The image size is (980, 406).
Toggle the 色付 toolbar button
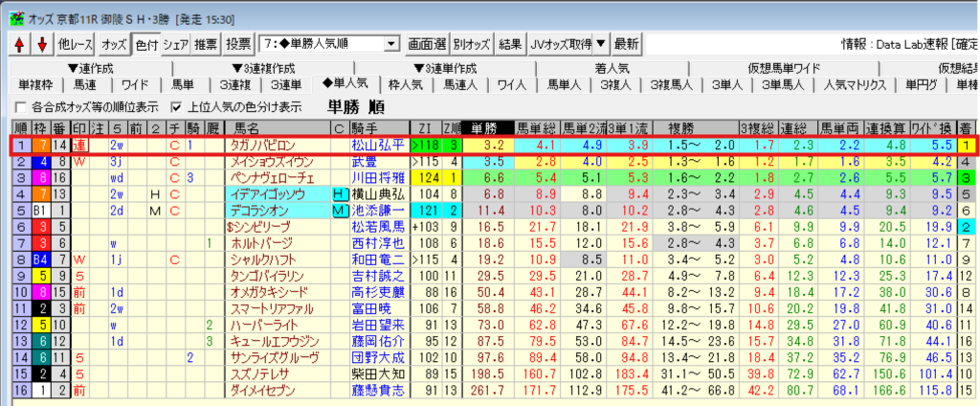[145, 44]
